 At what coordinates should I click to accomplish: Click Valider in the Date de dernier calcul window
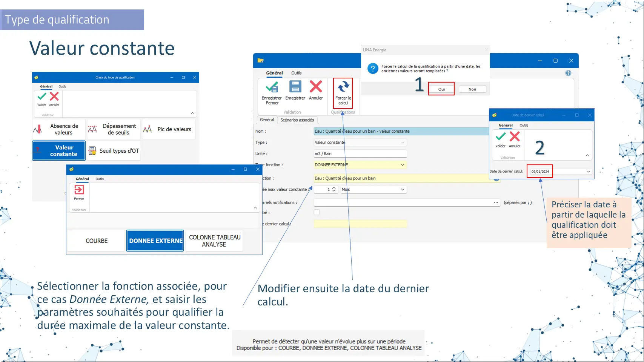point(501,137)
